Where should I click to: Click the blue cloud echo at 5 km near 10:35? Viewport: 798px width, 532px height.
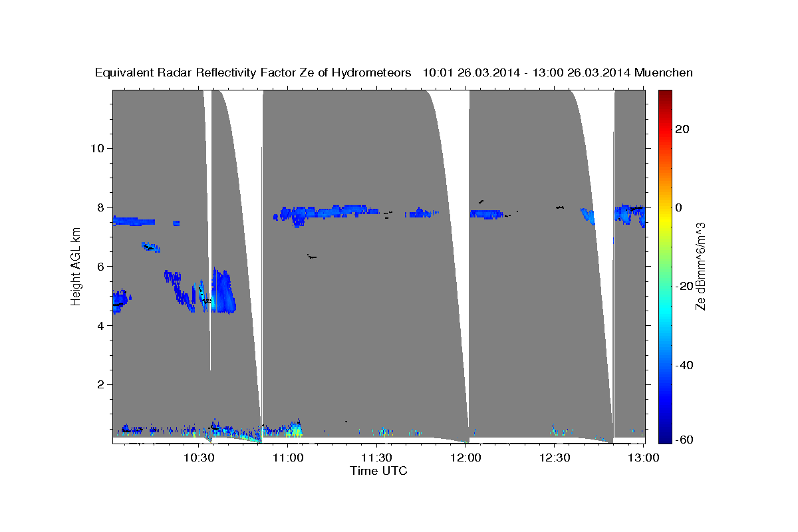(223, 291)
